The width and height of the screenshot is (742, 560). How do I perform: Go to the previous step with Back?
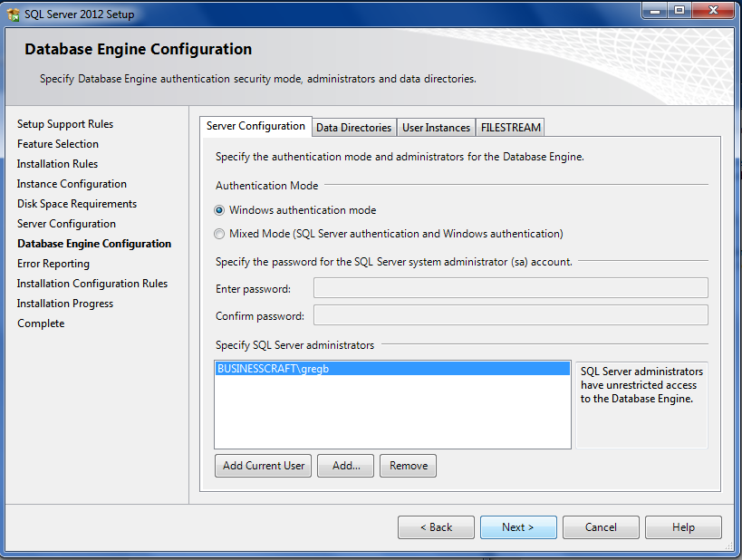(436, 527)
